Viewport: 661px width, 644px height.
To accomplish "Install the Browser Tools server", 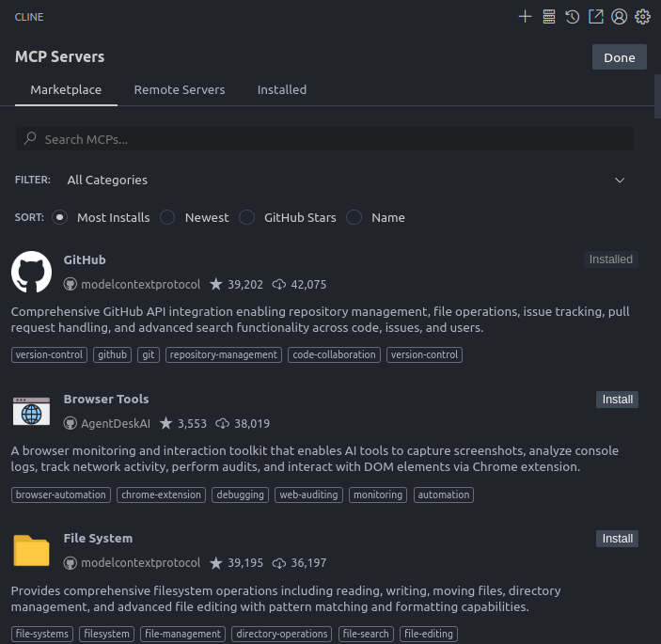I will point(617,400).
